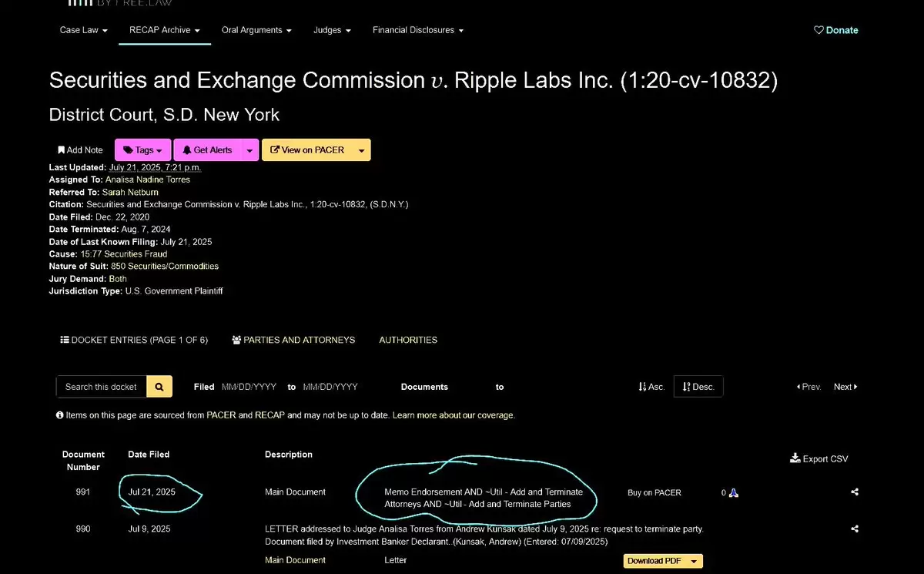Sort docket entries descending
Viewport: 924px width, 574px height.
tap(698, 387)
